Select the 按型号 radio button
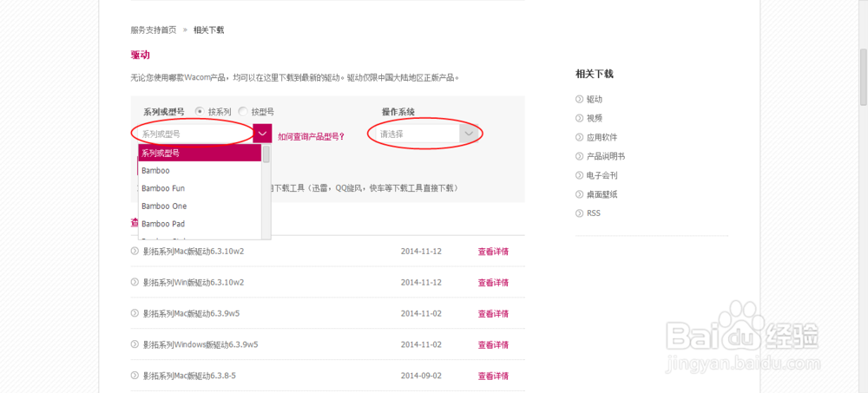 pos(242,111)
